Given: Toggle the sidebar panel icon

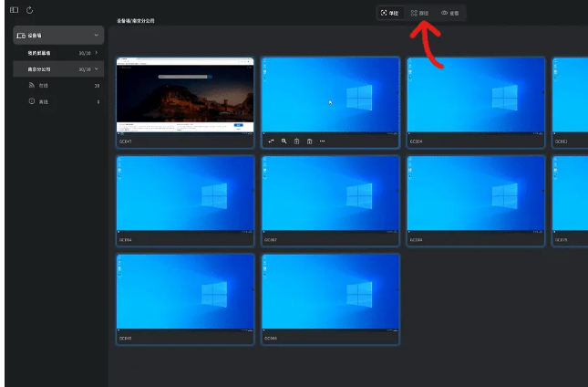Looking at the screenshot, I should [14, 10].
